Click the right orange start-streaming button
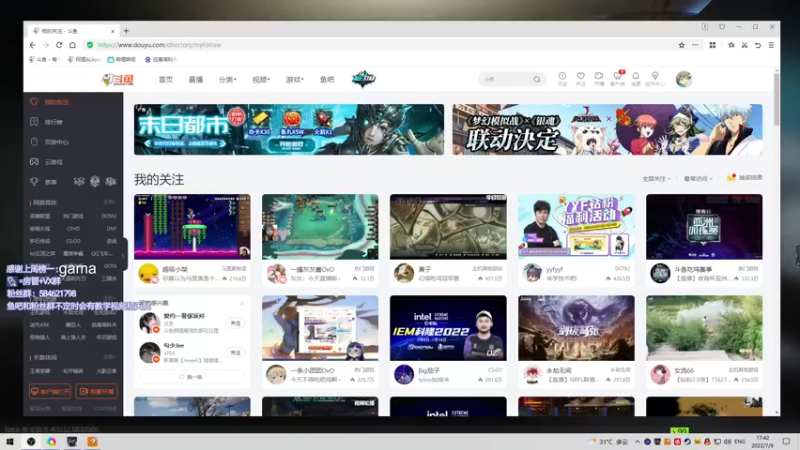The width and height of the screenshot is (800, 450). click(x=97, y=391)
